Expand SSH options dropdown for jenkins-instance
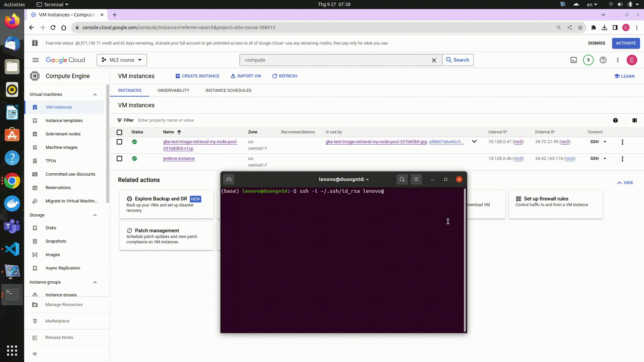This screenshot has height=362, width=644. point(605,159)
